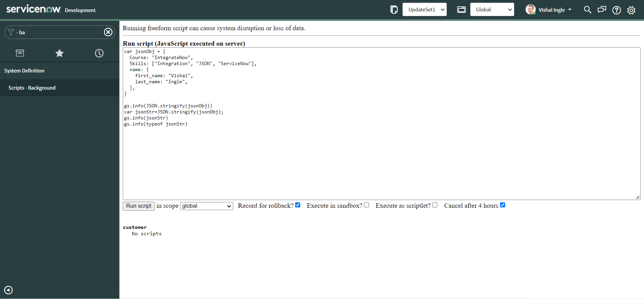Grab the script textarea resize handle
Viewport: 644px width, 299px height.
(x=638, y=197)
